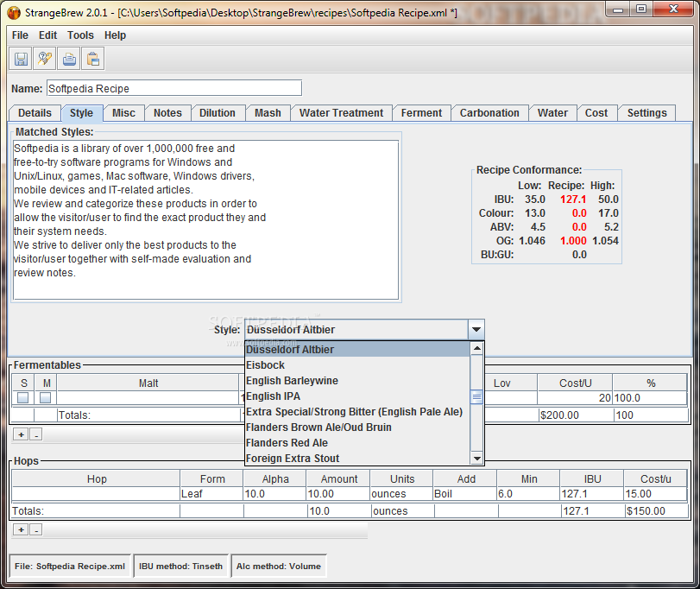This screenshot has width=700, height=589.
Task: Open the Notes tab
Action: [x=167, y=113]
